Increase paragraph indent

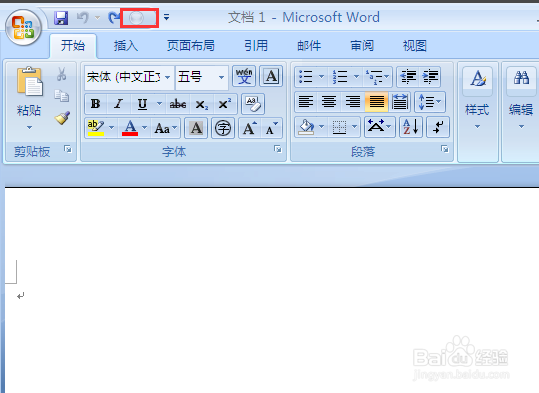coord(430,76)
